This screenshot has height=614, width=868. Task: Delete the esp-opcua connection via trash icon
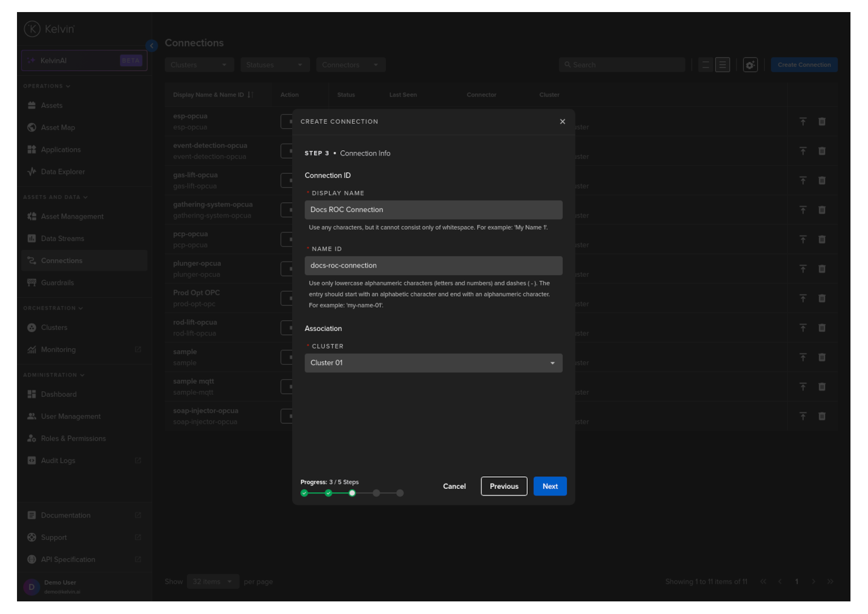[x=821, y=122]
